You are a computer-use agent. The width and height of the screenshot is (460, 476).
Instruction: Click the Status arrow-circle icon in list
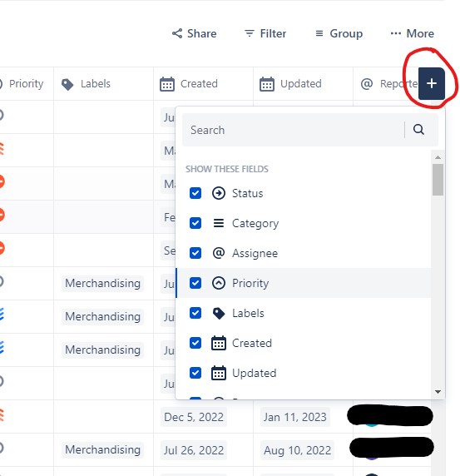(219, 193)
